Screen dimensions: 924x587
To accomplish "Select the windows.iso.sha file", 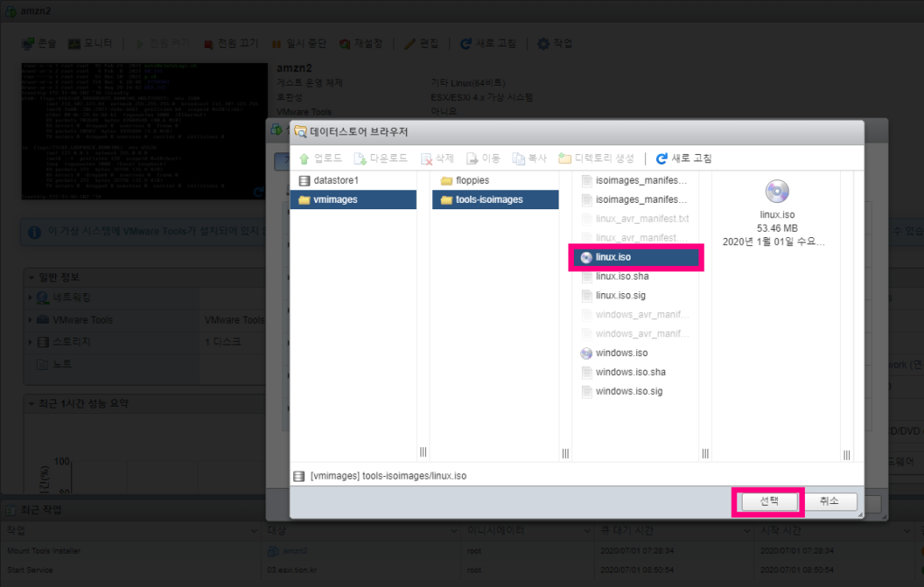I will click(x=636, y=372).
